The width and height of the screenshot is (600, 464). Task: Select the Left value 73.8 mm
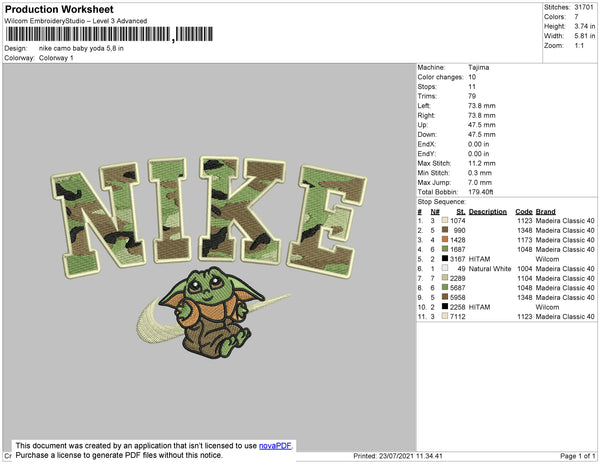(x=482, y=106)
